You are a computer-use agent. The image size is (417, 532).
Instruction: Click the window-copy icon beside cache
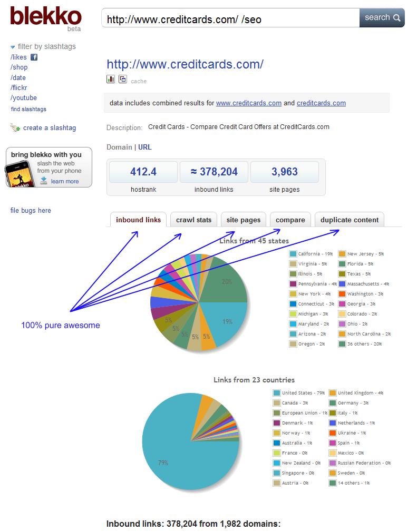click(123, 79)
